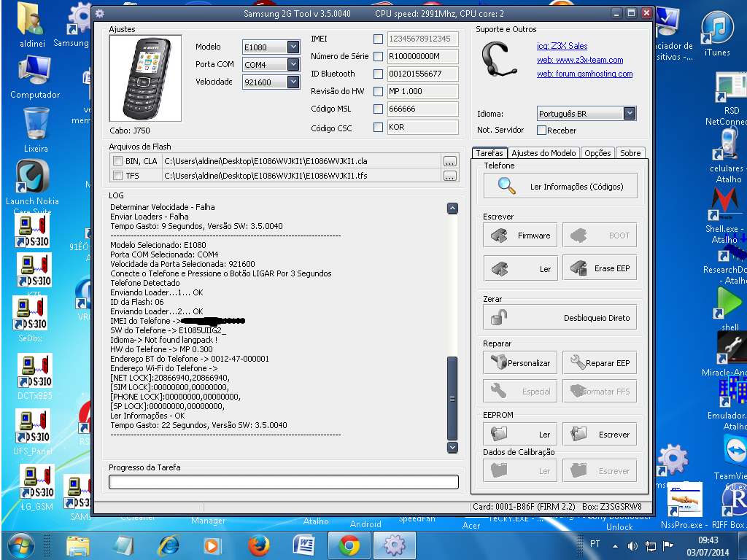
Task: Open the SeDbx desktop shortcut
Action: [x=31, y=318]
